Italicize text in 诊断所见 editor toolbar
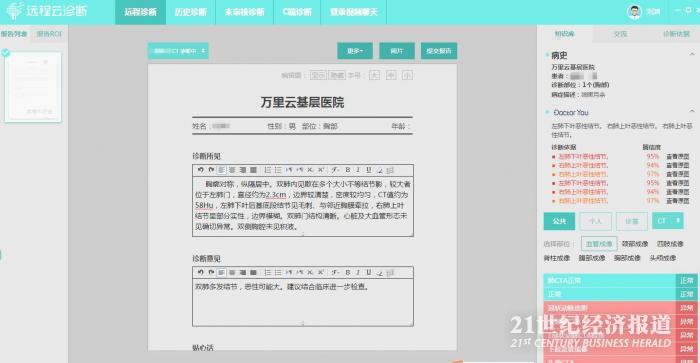700x363 pixels. pyautogui.click(x=358, y=170)
